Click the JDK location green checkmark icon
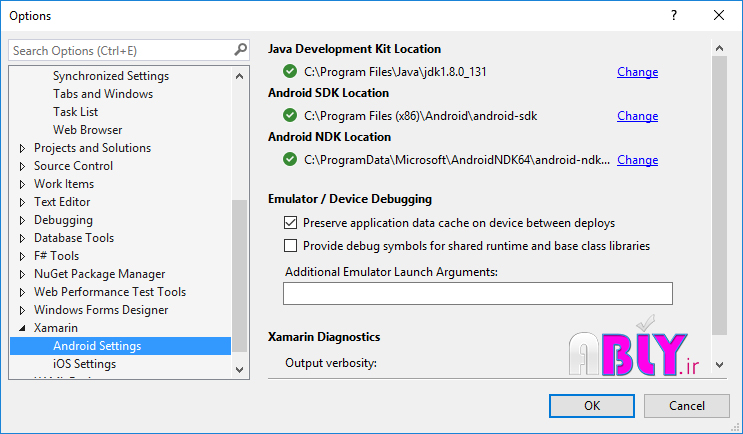Viewport: 743px width, 434px height. click(290, 72)
